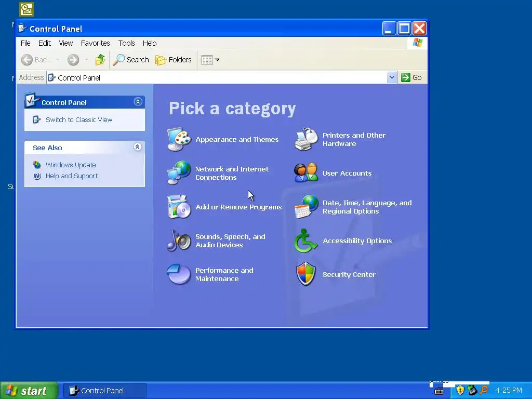This screenshot has width=532, height=399.
Task: Collapse the Control Panel side pane section
Action: tap(138, 101)
